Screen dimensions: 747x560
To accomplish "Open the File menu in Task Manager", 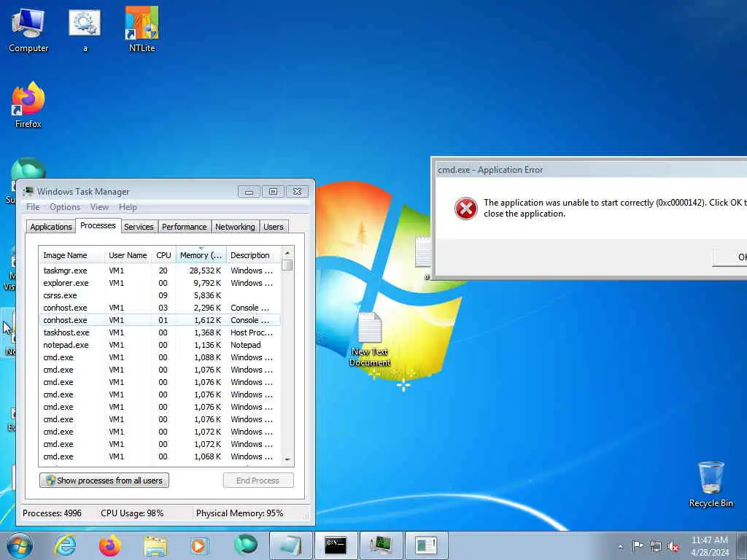I will [33, 207].
